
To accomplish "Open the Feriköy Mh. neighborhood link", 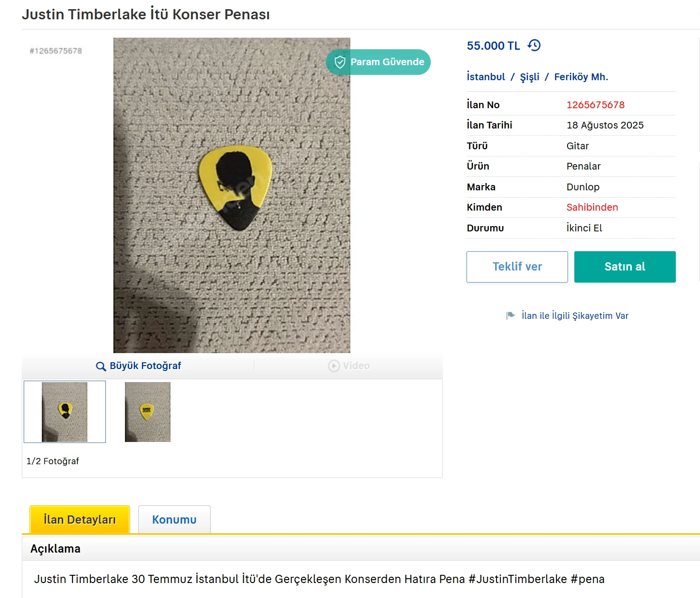I will [x=581, y=77].
